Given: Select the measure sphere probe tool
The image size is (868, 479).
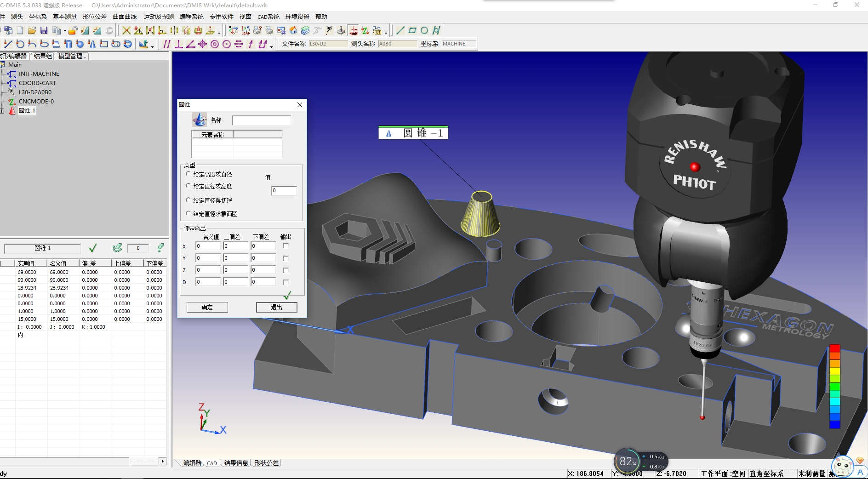Looking at the screenshot, I should pos(80,44).
